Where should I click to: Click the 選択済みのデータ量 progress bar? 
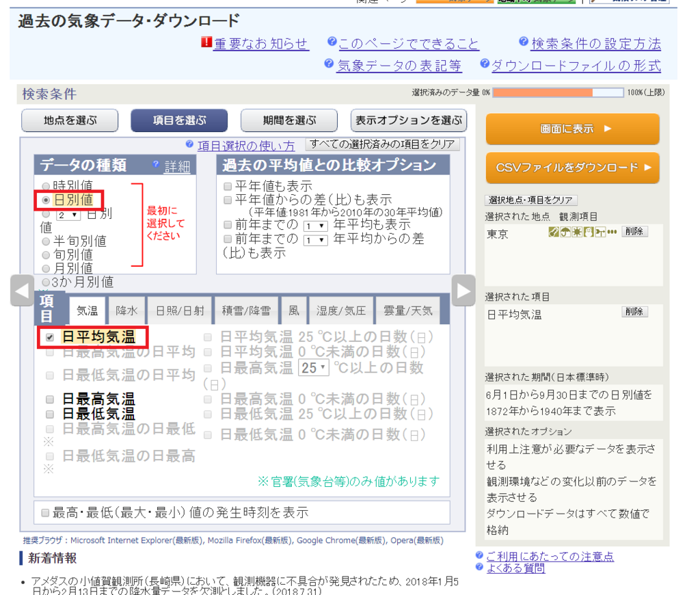[x=558, y=92]
